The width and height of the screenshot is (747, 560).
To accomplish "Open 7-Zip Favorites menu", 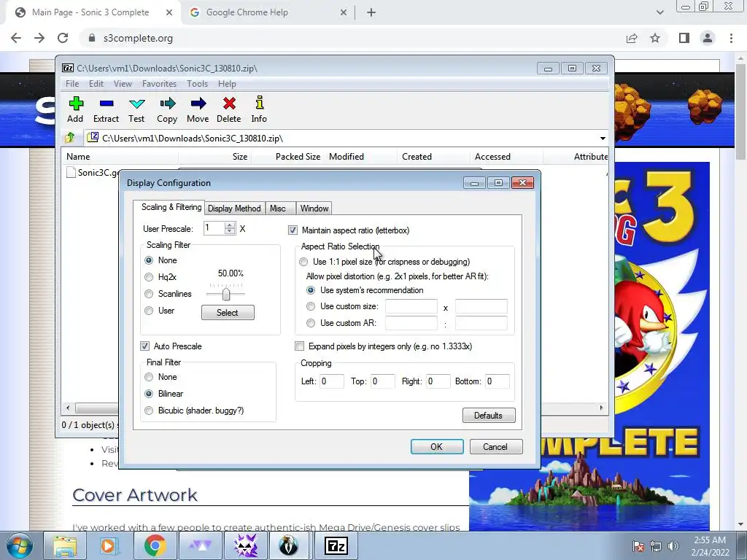I will click(x=159, y=84).
